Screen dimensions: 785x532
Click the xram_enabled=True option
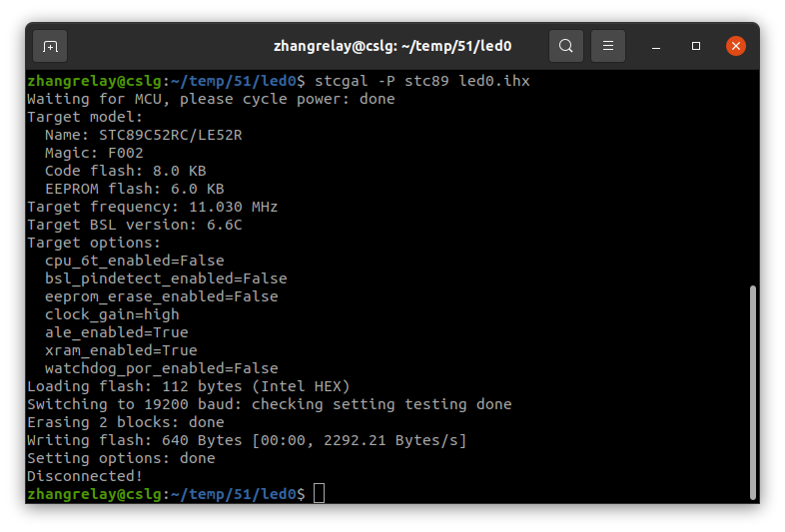click(121, 351)
